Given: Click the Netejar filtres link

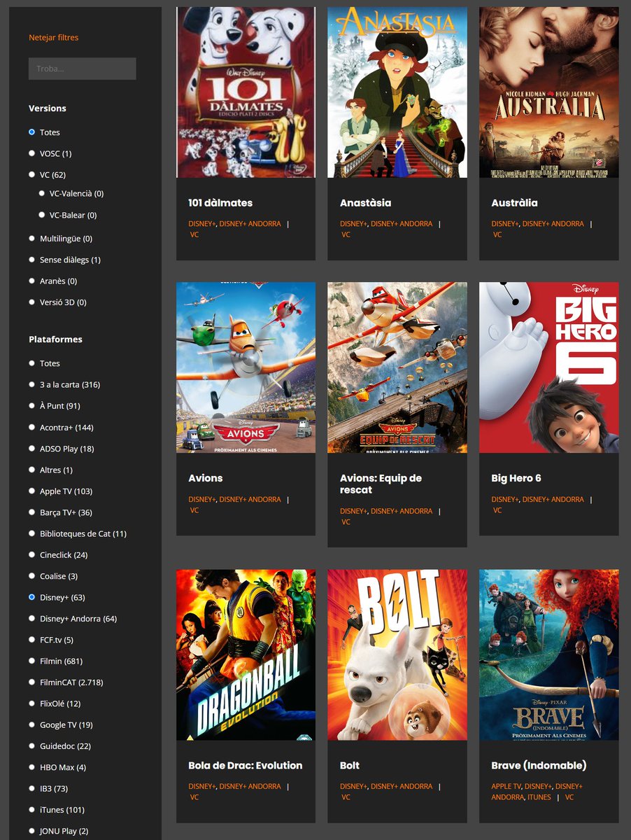Looking at the screenshot, I should 53,38.
